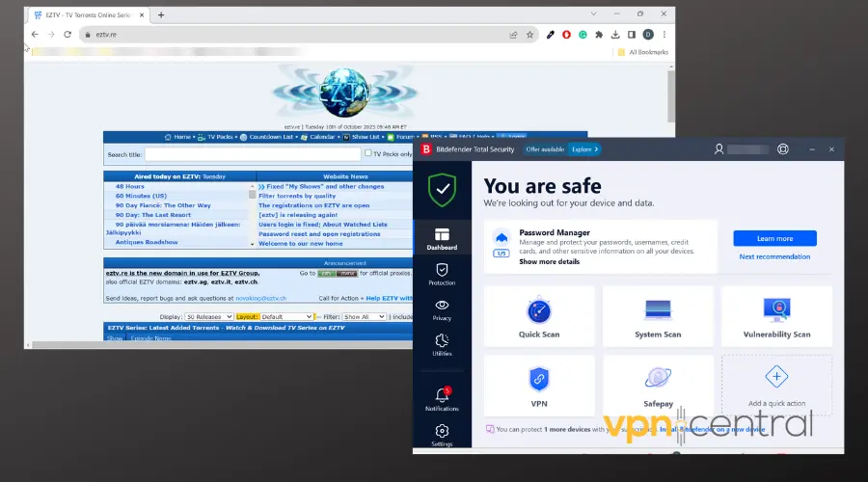This screenshot has height=482, width=868.
Task: Open new tab in Chrome
Action: coord(161,14)
